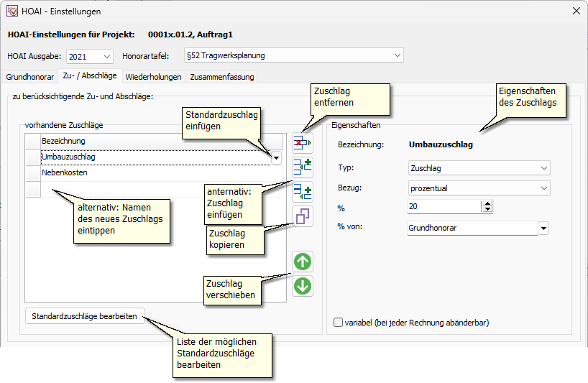
Task: Move Zuschlag up with green arrow
Action: (303, 262)
